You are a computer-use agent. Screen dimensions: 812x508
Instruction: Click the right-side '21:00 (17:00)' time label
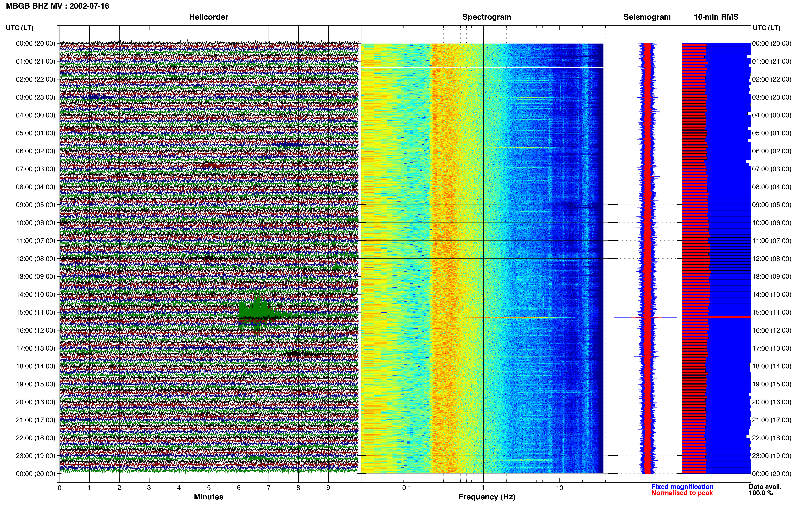click(772, 420)
